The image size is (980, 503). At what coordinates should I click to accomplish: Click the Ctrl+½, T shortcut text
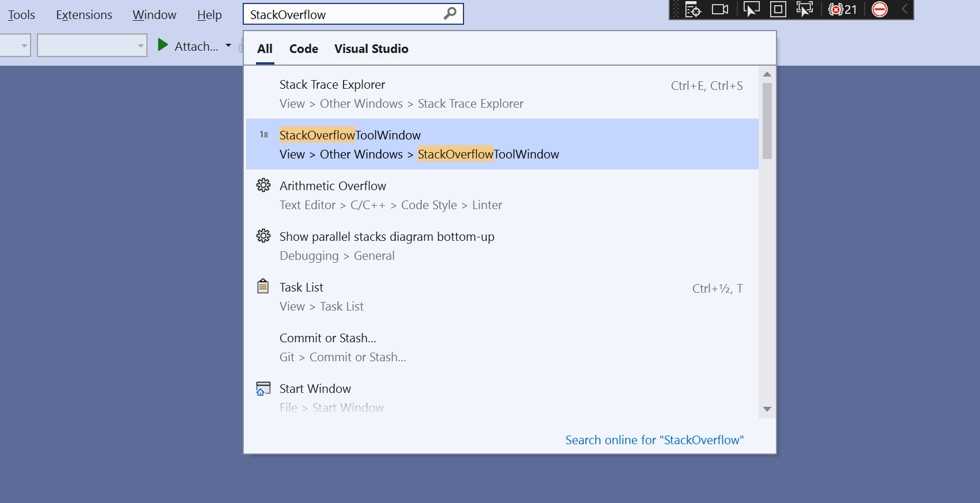tap(718, 289)
